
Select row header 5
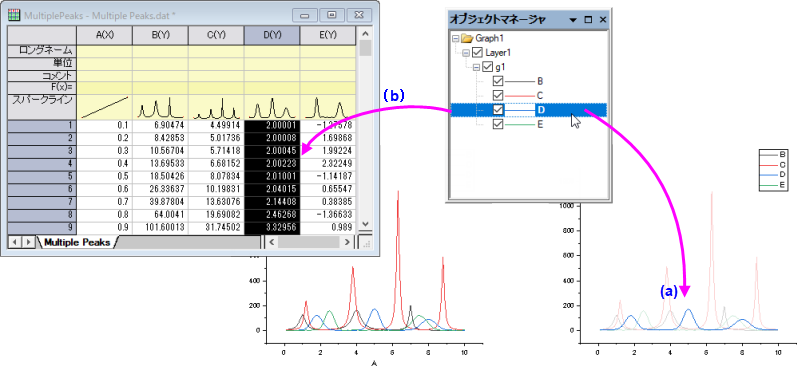42,176
